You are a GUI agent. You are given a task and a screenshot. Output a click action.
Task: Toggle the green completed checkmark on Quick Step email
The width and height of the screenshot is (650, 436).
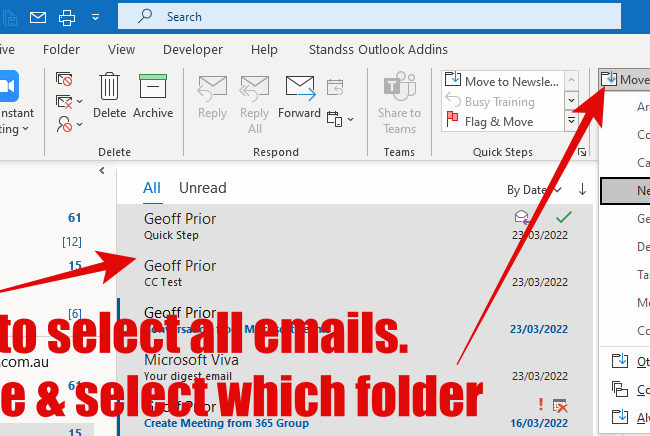563,217
